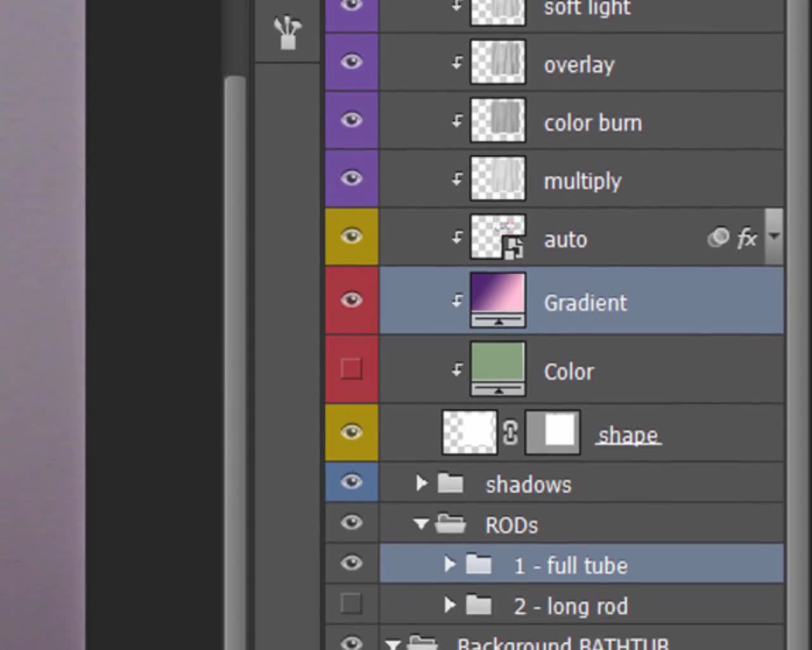812x650 pixels.
Task: Select the 2 - long rod group name
Action: tap(571, 606)
